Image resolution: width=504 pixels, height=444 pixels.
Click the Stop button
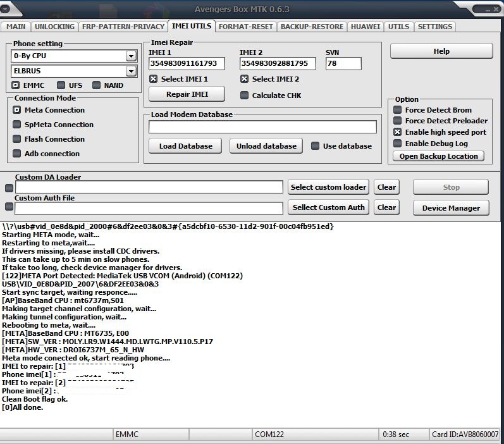coord(451,187)
